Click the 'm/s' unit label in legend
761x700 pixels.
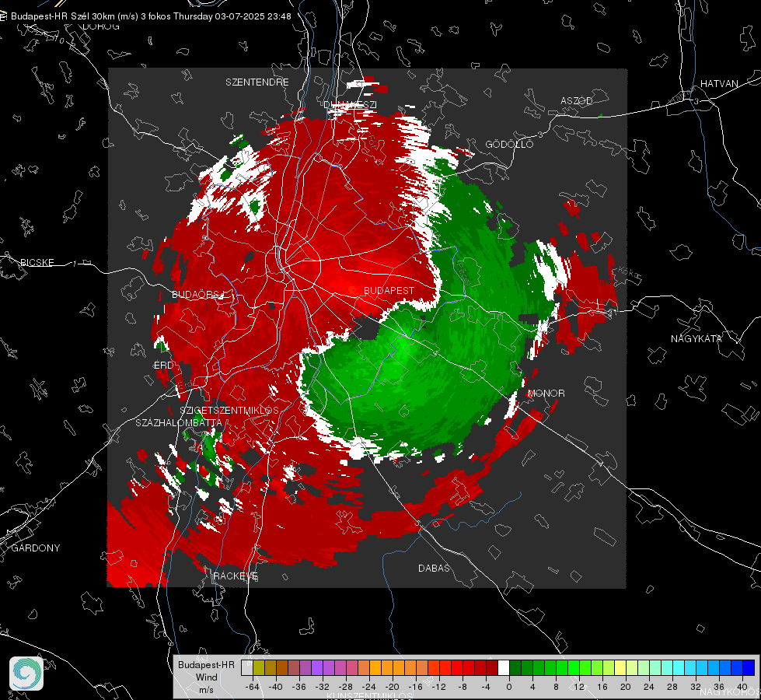coord(206,689)
